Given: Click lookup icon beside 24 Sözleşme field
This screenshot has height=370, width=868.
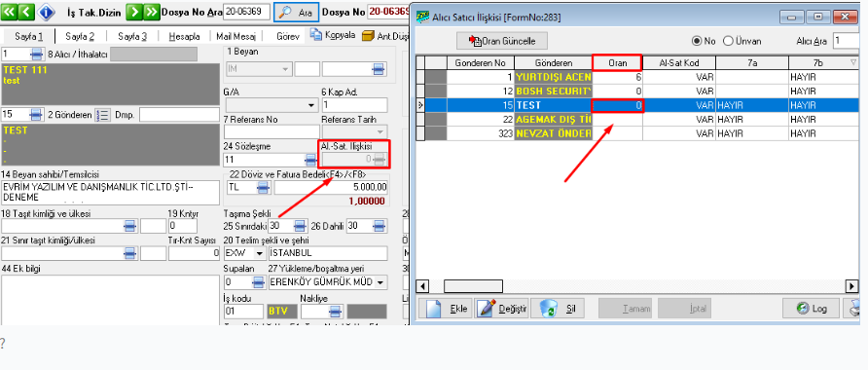Looking at the screenshot, I should point(312,160).
